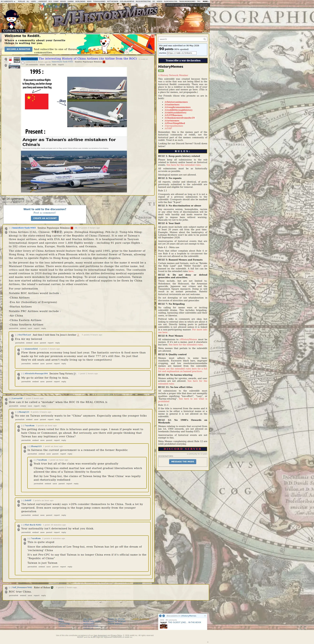Click the Create an Account button
The image size is (314, 644).
coord(45,218)
